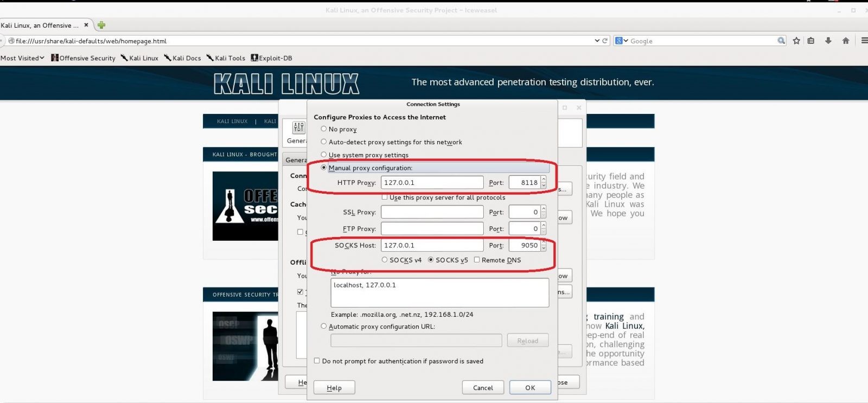Click the Kali Linux logo banner
The image size is (868, 403).
(286, 84)
